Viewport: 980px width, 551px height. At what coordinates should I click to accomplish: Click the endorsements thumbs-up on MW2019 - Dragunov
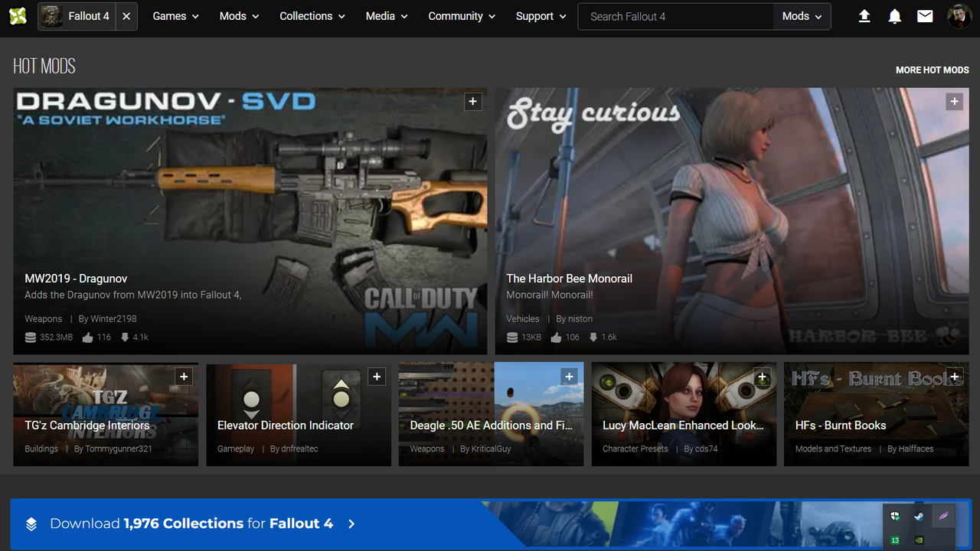[x=87, y=337]
